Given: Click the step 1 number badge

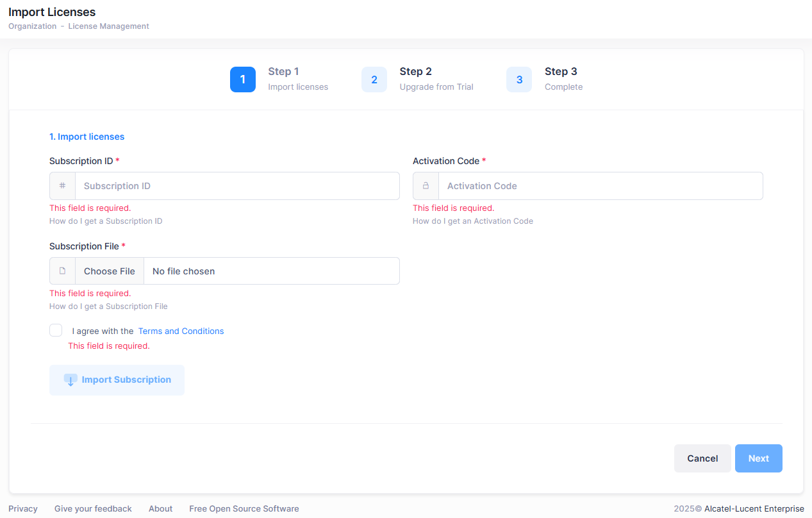Looking at the screenshot, I should tap(242, 79).
